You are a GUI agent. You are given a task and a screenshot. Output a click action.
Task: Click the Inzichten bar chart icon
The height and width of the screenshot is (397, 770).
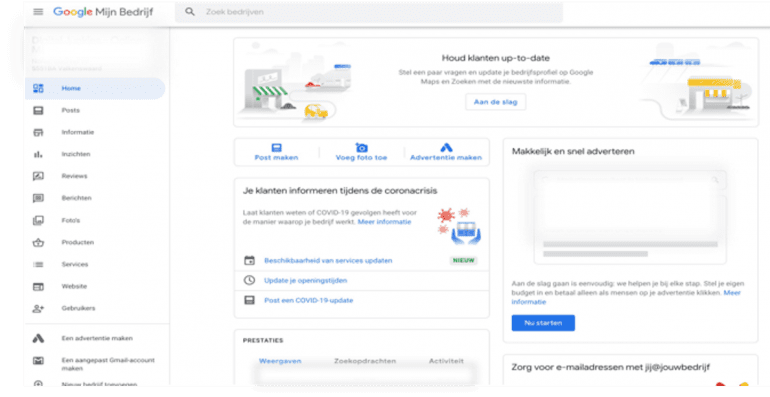[38, 154]
